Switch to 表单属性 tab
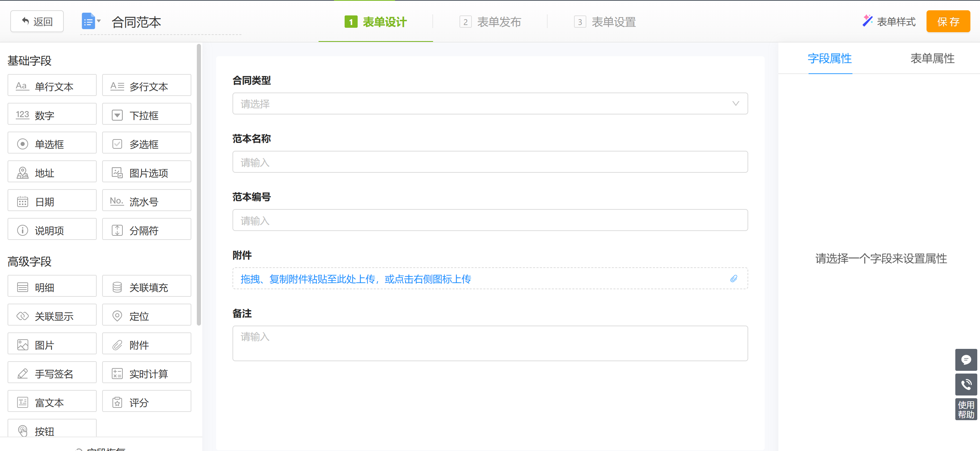 tap(932, 59)
